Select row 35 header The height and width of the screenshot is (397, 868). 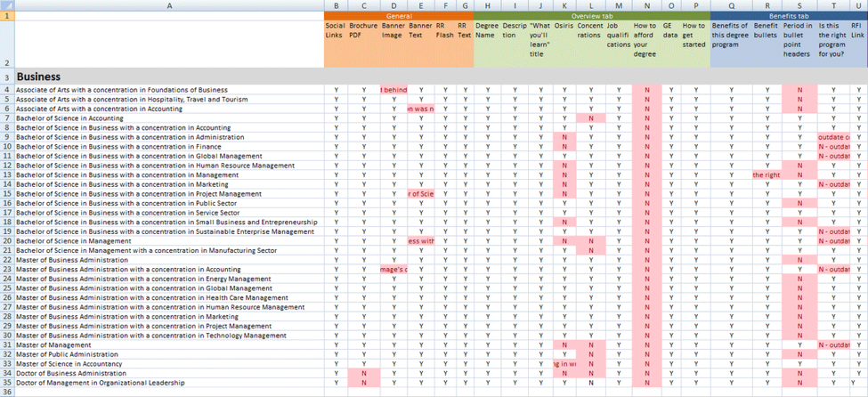click(x=7, y=383)
